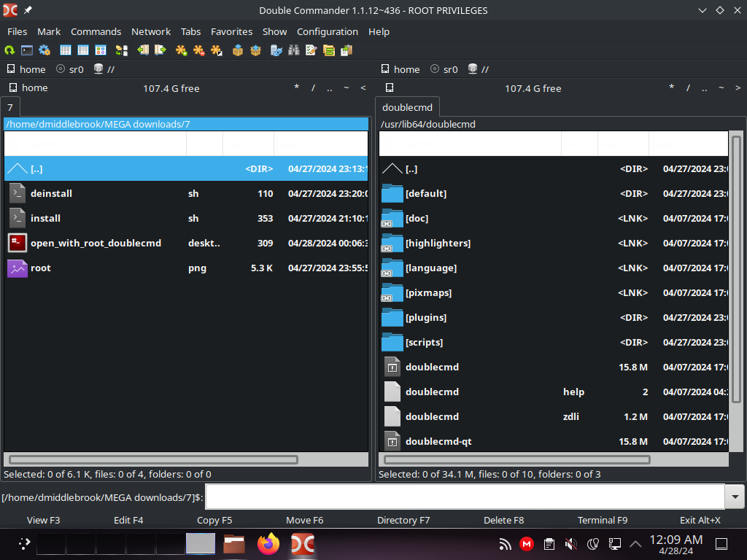Select the home drive in right panel
Viewport: 747px width, 560px height.
coord(400,69)
